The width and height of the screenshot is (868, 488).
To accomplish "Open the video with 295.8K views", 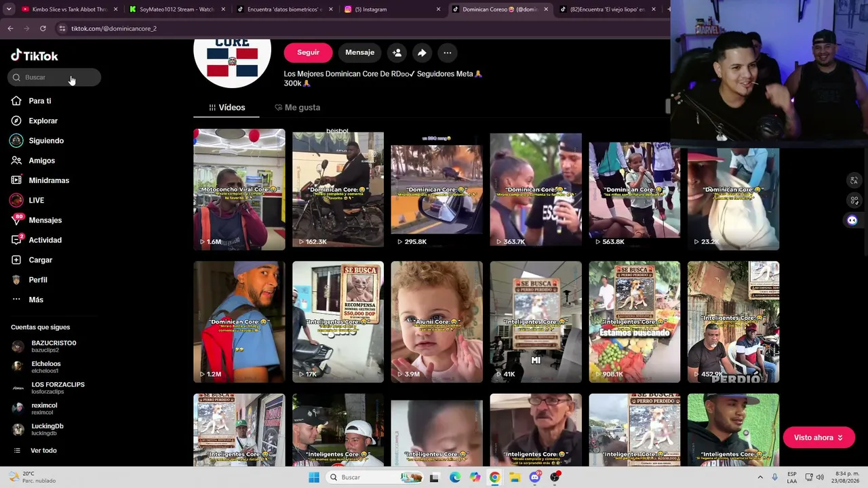I will [x=437, y=189].
